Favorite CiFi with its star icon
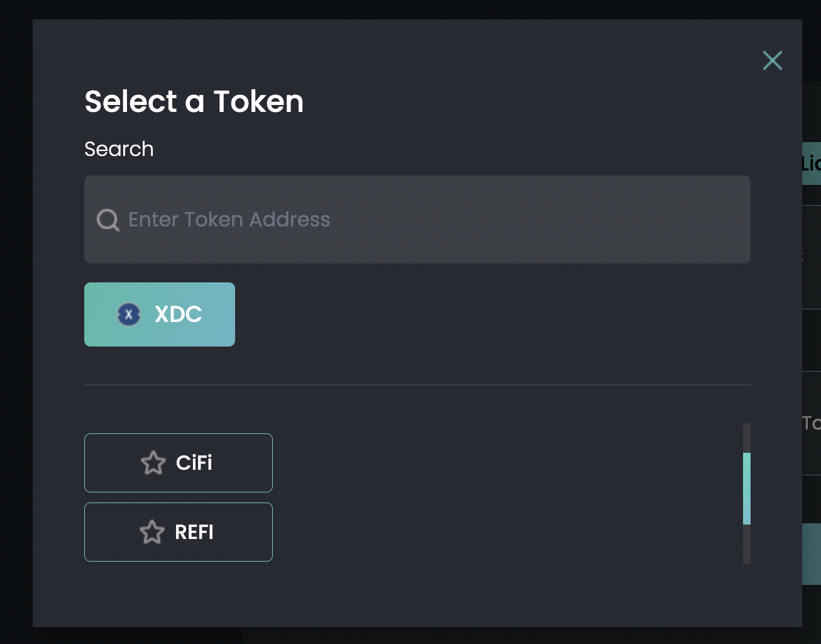Screen dimensions: 821x644 click(x=153, y=463)
